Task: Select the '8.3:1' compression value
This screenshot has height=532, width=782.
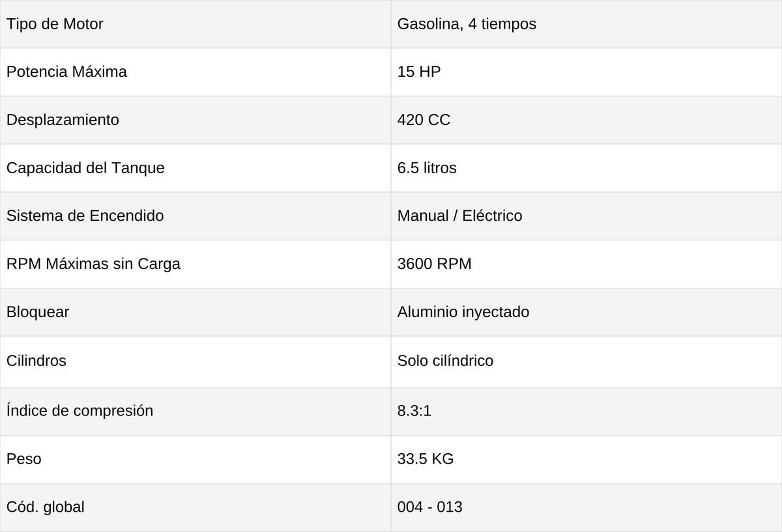Action: tap(414, 411)
